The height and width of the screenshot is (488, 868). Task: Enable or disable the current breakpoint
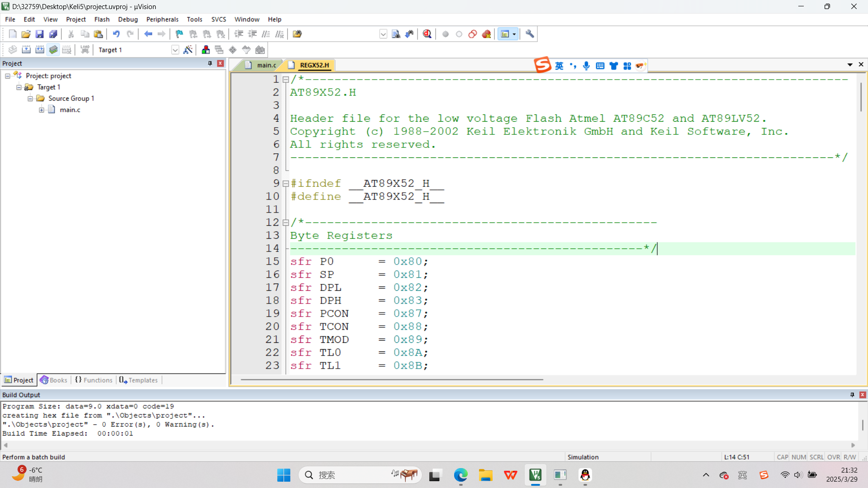point(459,34)
